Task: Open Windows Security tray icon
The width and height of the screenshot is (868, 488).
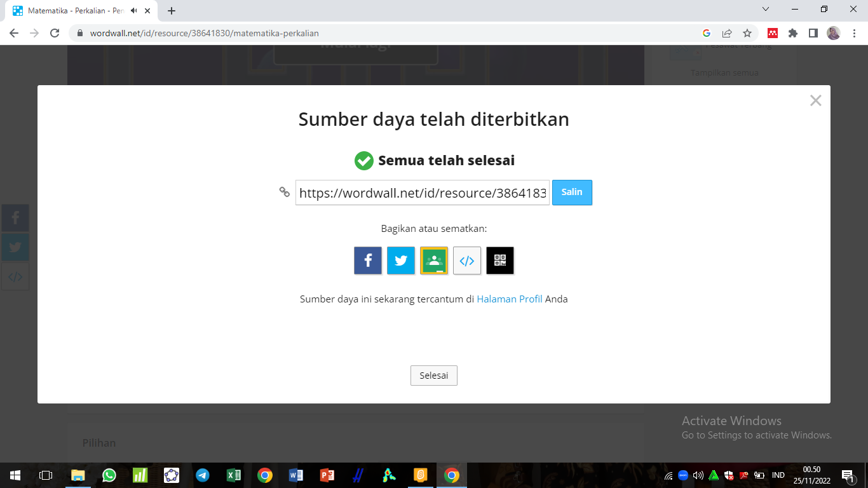Action: tap(729, 475)
